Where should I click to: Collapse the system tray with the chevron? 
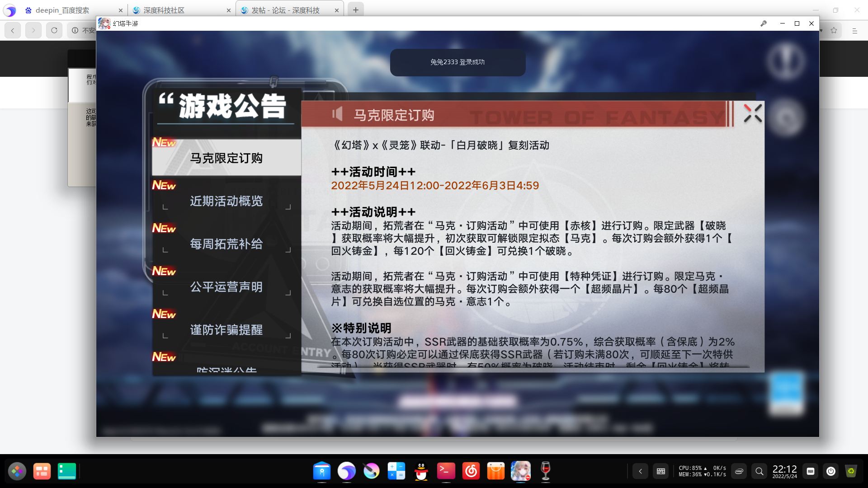[x=641, y=471]
